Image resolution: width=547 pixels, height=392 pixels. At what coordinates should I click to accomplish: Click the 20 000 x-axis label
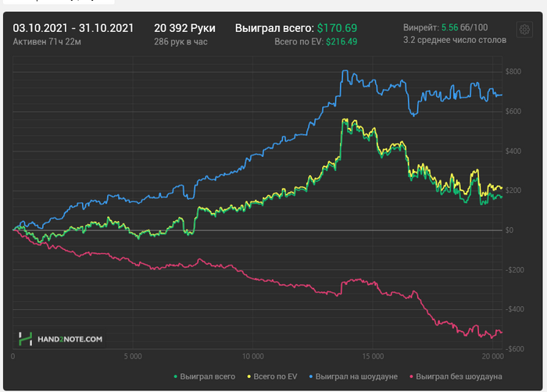coord(492,356)
